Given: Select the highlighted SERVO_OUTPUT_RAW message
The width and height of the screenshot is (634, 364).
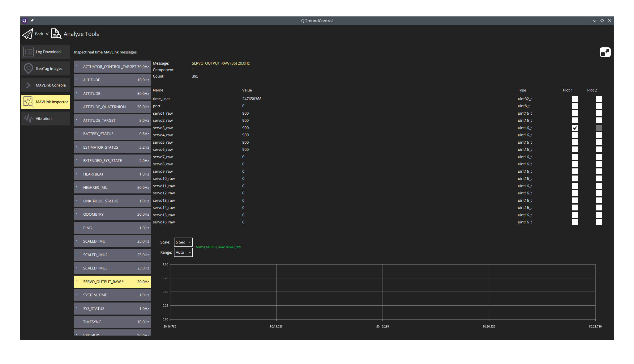Looking at the screenshot, I should click(x=112, y=282).
